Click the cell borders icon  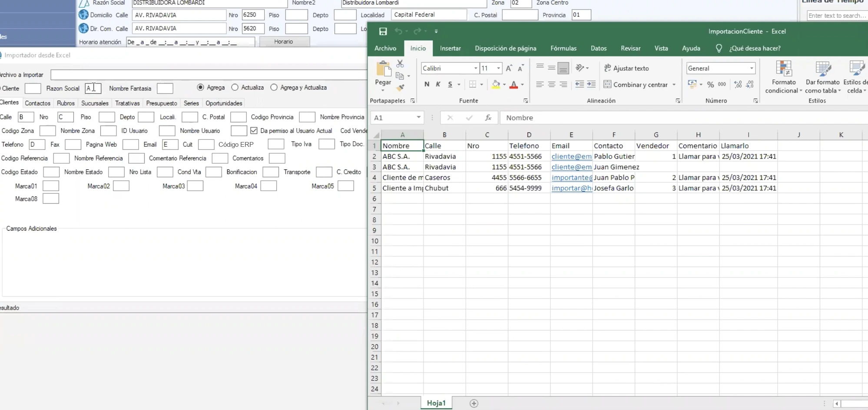point(473,84)
